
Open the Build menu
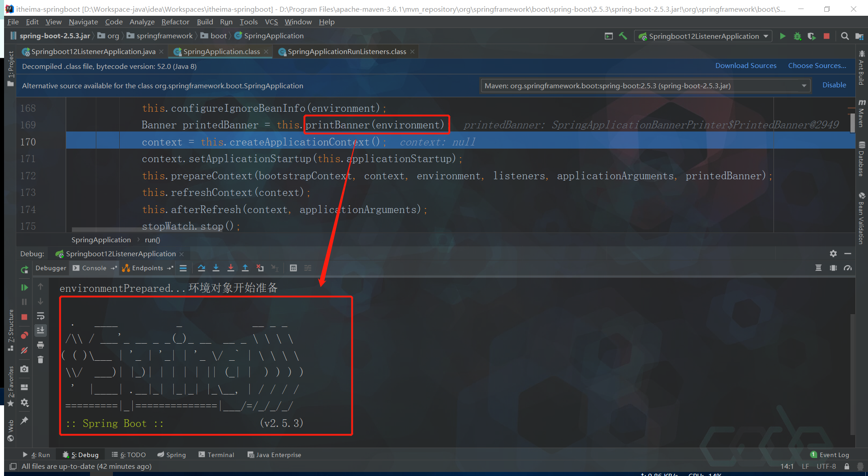click(x=205, y=22)
